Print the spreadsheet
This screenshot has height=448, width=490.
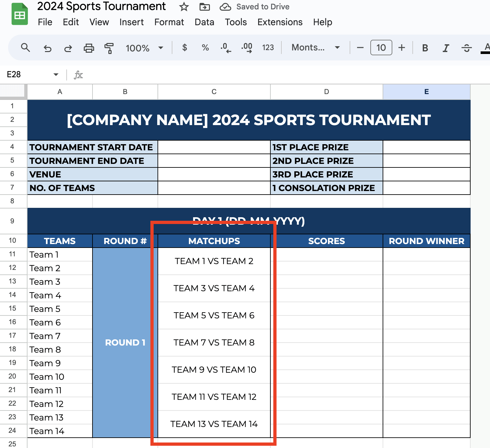(x=89, y=48)
